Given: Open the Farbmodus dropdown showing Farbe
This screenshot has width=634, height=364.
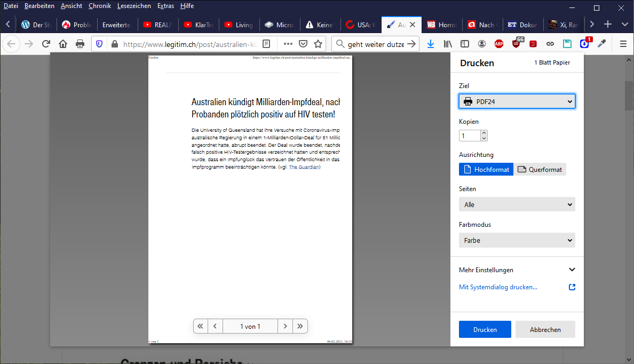Looking at the screenshot, I should click(x=517, y=240).
